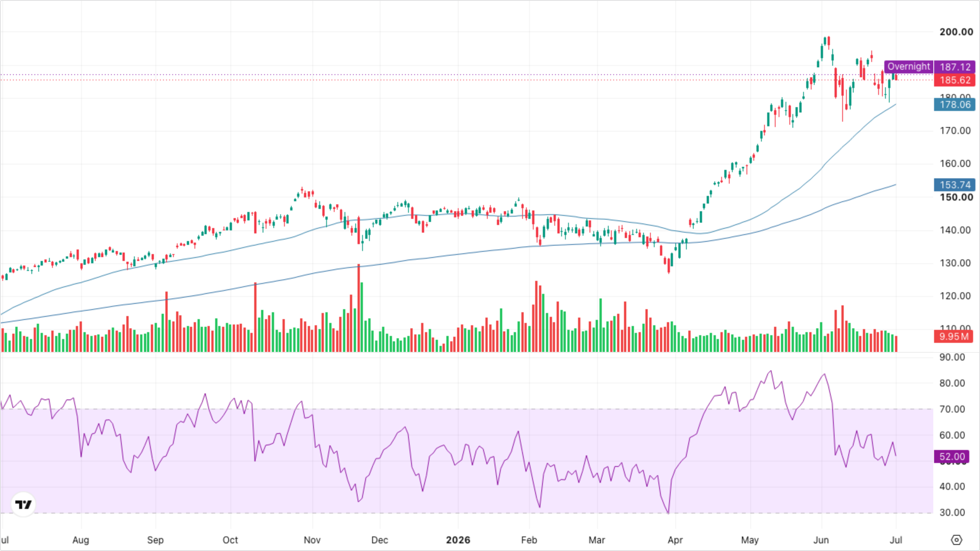Click the 2026 year marker on time axis
980x551 pixels.
pyautogui.click(x=458, y=540)
